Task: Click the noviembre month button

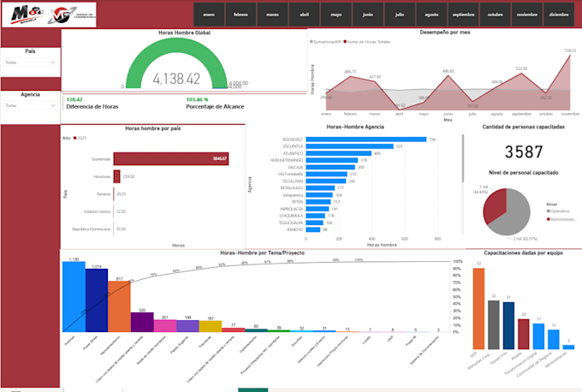Action: tap(527, 15)
